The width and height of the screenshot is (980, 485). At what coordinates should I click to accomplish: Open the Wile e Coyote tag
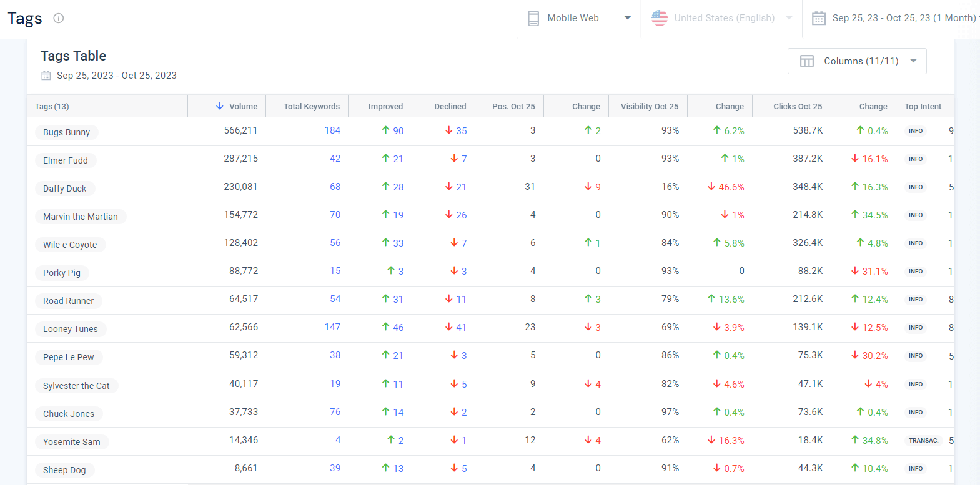point(70,245)
